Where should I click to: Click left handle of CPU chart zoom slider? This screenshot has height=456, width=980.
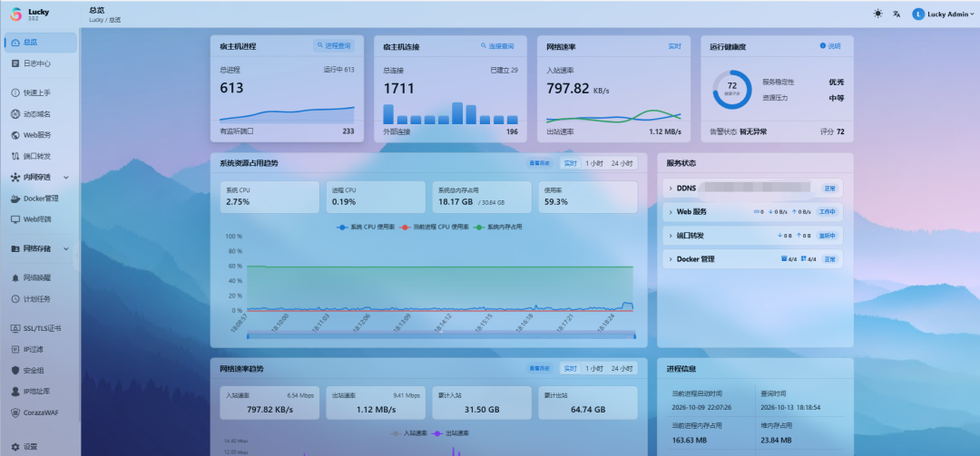[x=248, y=336]
